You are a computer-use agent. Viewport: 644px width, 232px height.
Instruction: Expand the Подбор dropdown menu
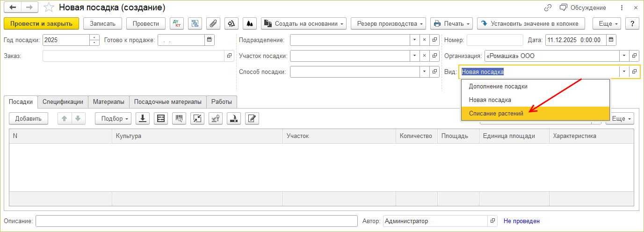(x=114, y=119)
